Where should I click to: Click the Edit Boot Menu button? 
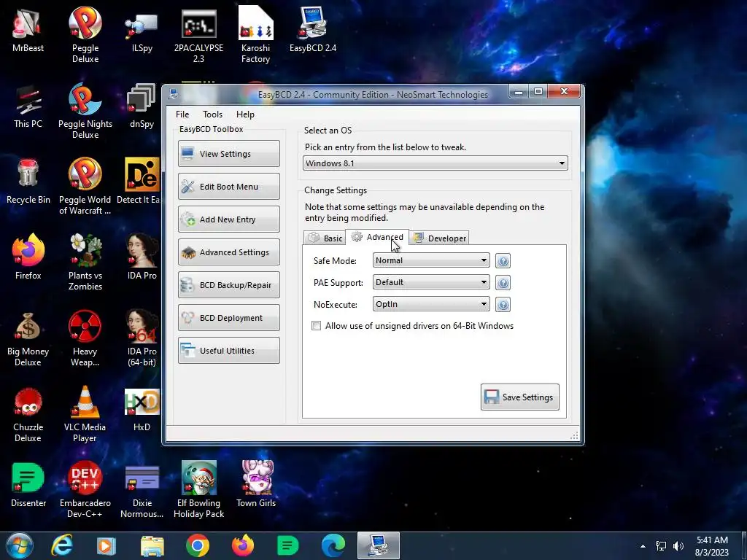point(228,186)
